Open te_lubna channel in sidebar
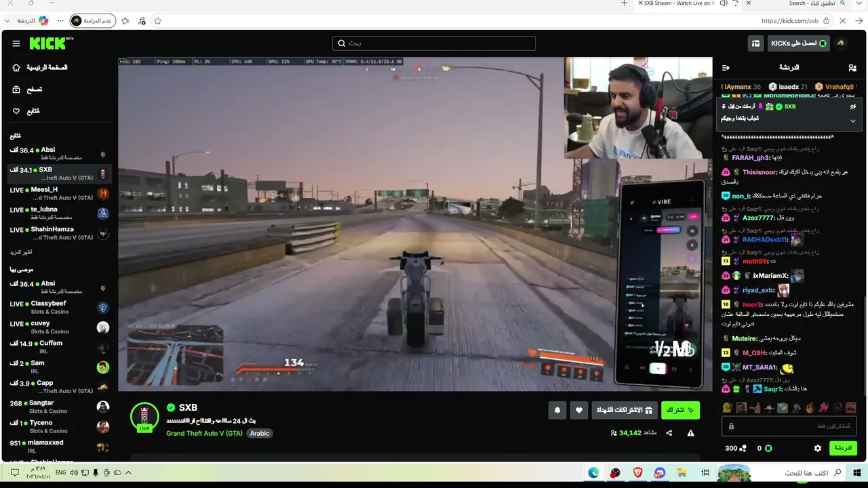The width and height of the screenshot is (868, 488). click(x=59, y=213)
